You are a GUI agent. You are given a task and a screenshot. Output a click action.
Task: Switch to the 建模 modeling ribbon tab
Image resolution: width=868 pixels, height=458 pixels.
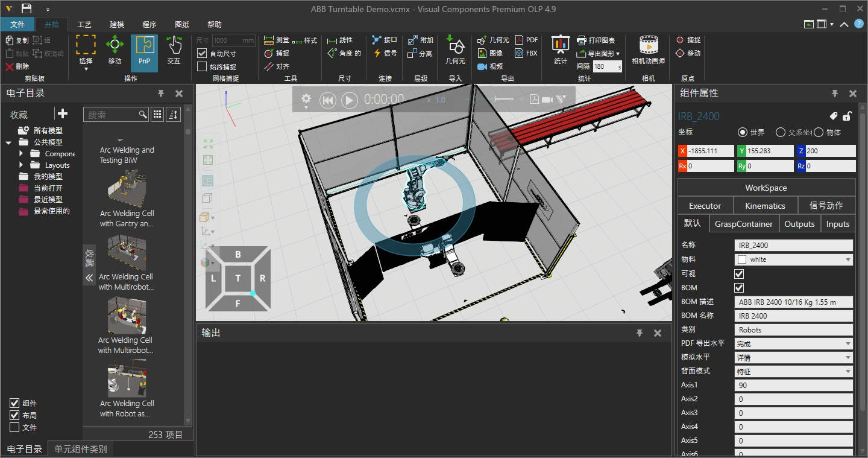[x=117, y=24]
